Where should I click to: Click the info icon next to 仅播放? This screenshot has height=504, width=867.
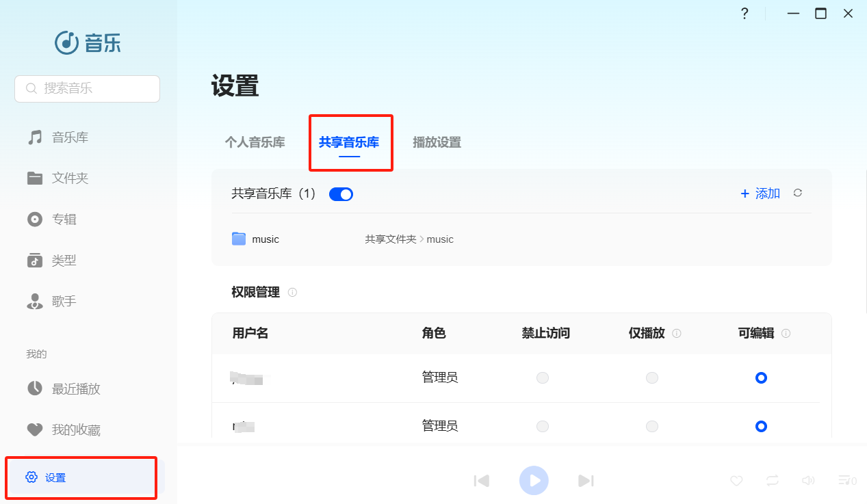677,334
